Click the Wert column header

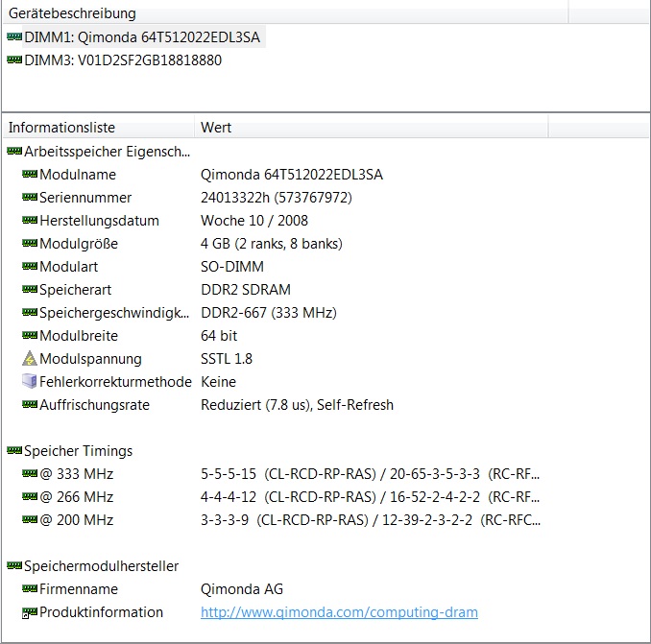click(372, 127)
